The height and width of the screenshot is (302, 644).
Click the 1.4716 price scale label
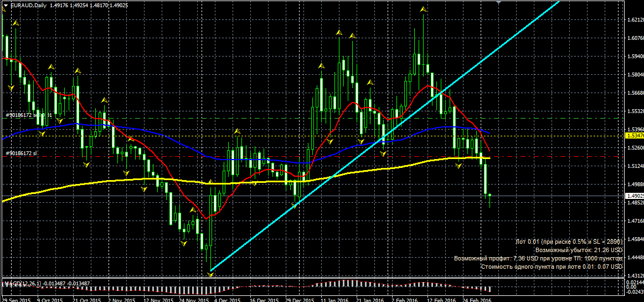(x=635, y=221)
